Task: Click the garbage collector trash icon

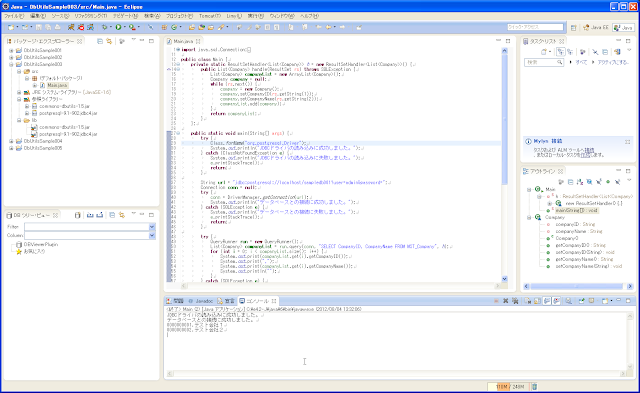Action: (x=534, y=386)
